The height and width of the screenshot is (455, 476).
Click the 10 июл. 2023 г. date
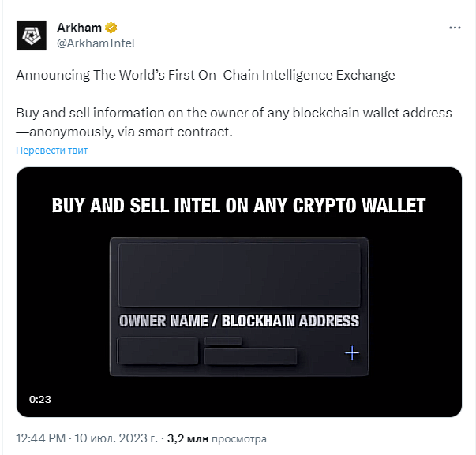click(116, 438)
